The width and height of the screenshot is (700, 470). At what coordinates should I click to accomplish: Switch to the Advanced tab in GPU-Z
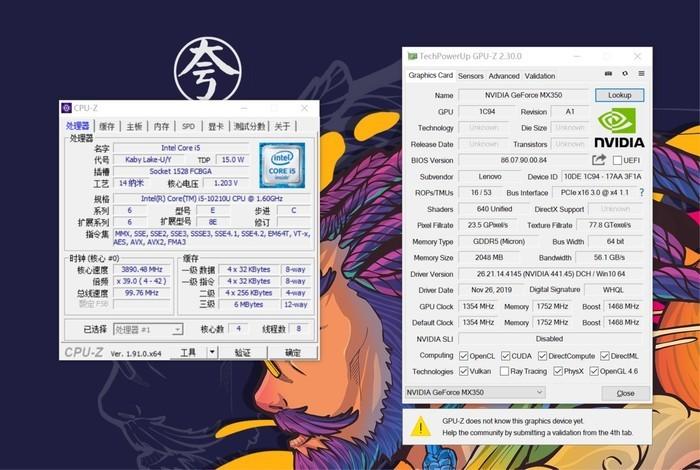(x=504, y=76)
